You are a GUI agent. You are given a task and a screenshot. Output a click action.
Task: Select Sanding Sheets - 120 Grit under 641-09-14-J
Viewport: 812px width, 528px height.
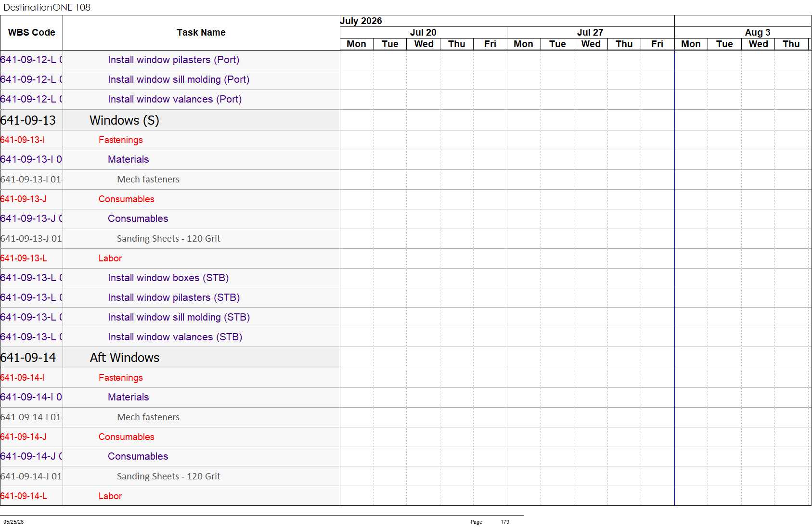(168, 476)
